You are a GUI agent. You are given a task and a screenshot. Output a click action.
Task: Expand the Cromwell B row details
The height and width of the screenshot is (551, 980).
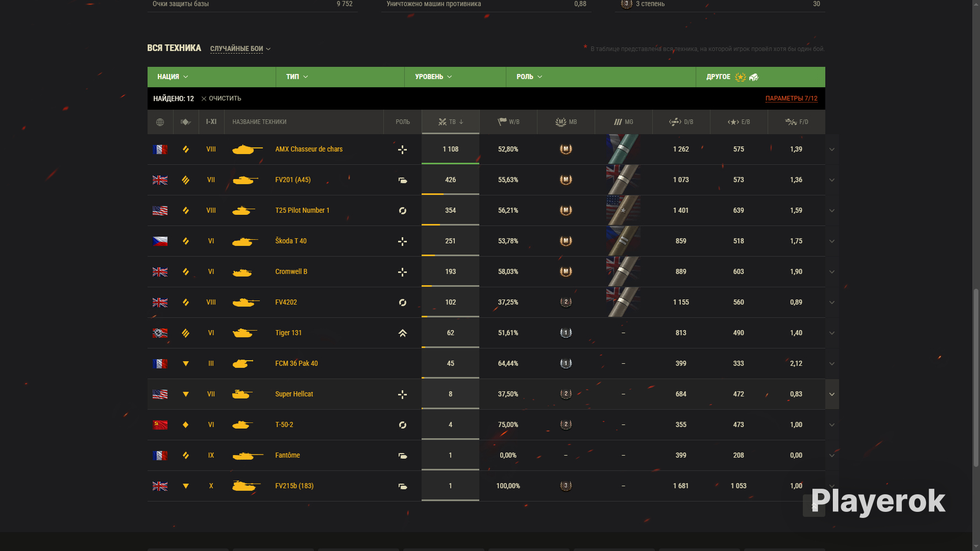(x=832, y=272)
